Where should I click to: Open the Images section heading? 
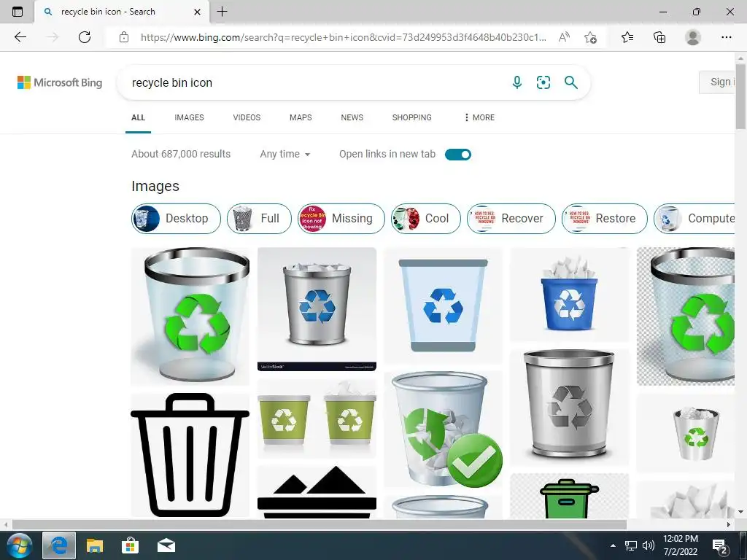[155, 186]
